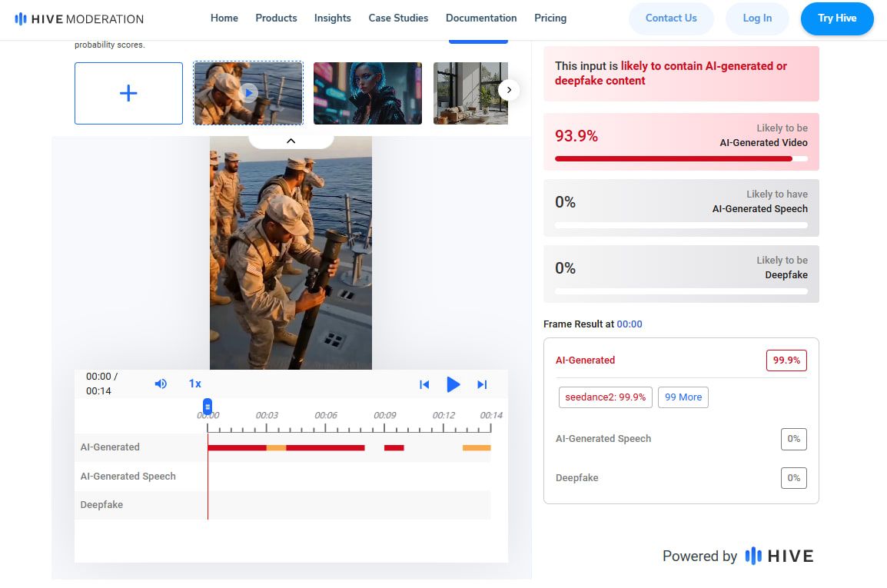Click the Contact Us button
887x588 pixels.
click(671, 18)
